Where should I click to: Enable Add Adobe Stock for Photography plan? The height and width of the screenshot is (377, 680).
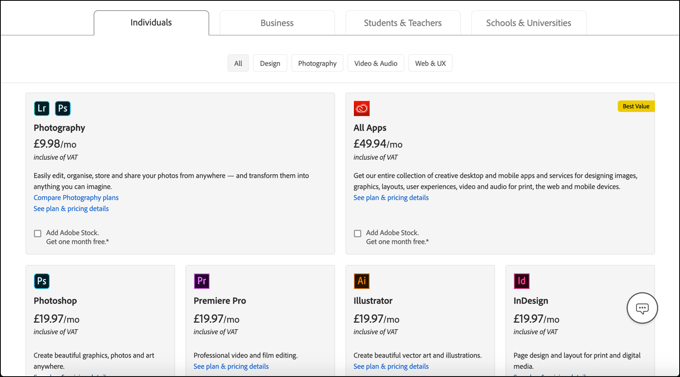pos(38,233)
